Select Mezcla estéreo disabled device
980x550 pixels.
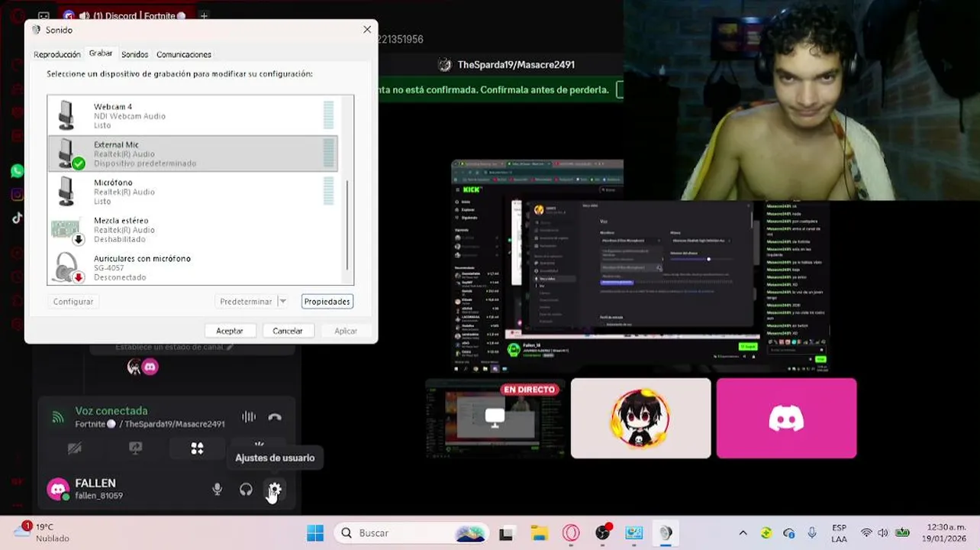tap(192, 230)
